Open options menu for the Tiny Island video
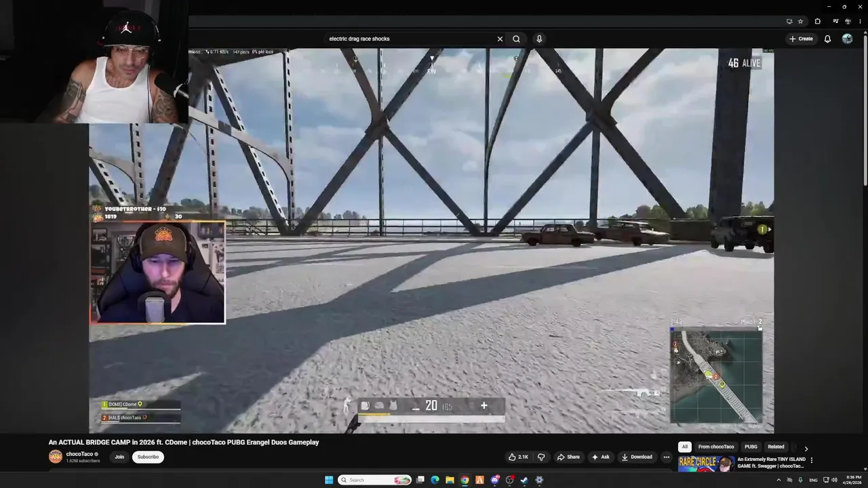This screenshot has width=868, height=488. tap(812, 460)
